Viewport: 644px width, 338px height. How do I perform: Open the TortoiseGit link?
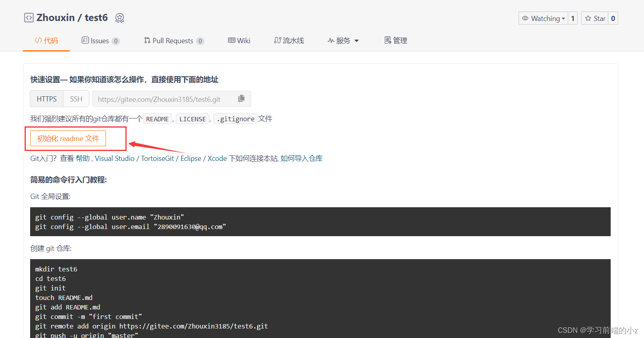pos(158,158)
